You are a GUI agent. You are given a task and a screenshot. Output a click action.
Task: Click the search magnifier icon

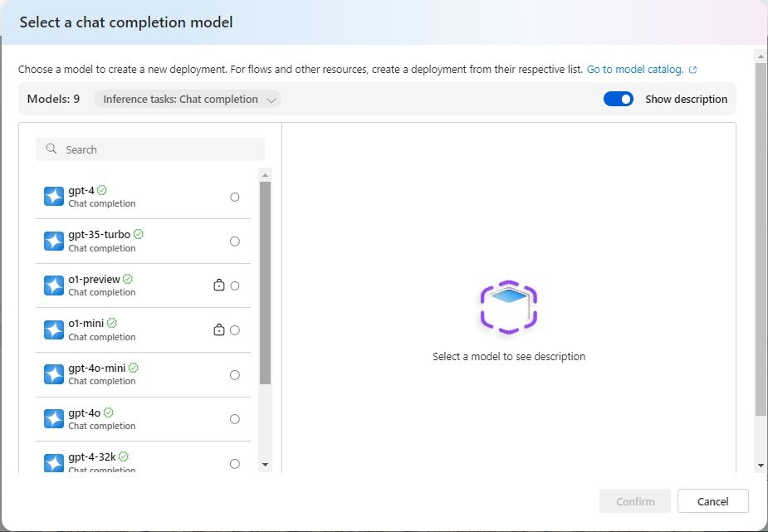(x=51, y=149)
